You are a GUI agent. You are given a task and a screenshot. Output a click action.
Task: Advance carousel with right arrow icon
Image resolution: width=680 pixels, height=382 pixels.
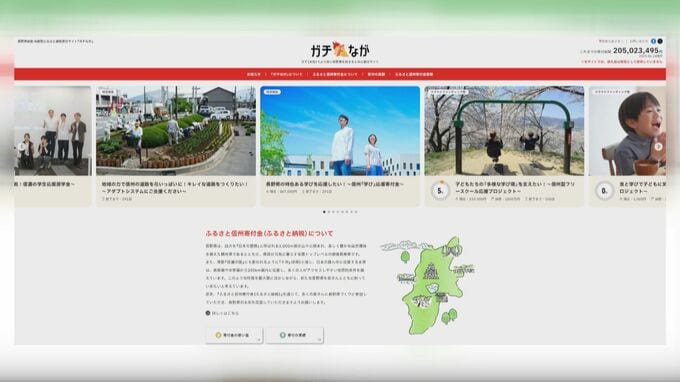point(658,147)
